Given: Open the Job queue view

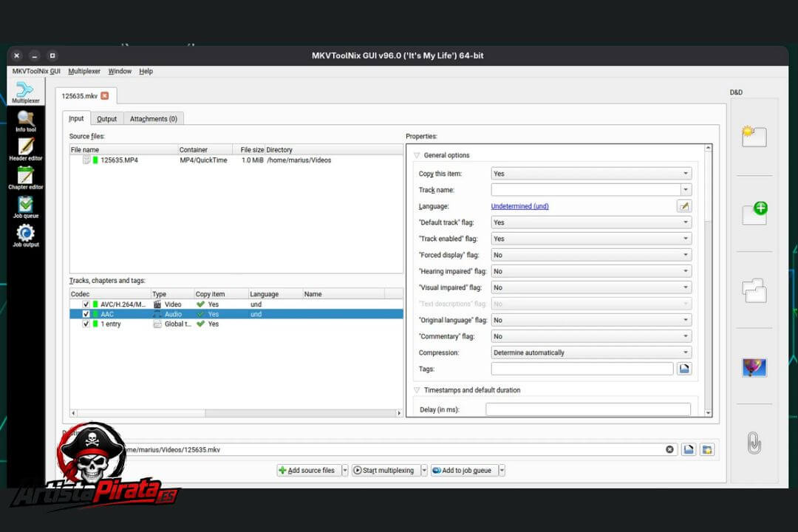Looking at the screenshot, I should click(25, 207).
